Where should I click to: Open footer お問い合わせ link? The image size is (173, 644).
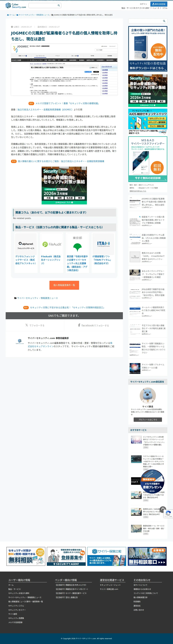click(139, 610)
